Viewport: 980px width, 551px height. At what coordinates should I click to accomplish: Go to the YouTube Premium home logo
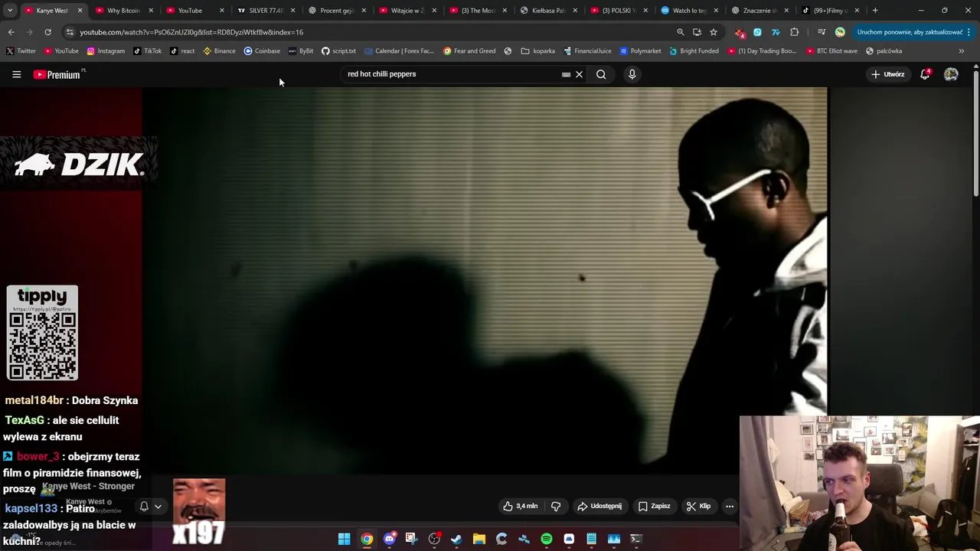pos(58,74)
